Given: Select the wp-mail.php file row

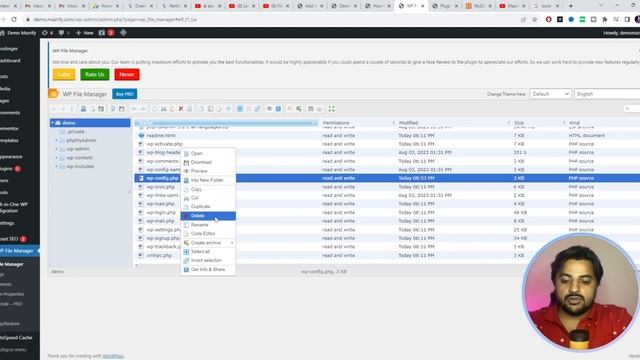Looking at the screenshot, I should pos(387,221).
